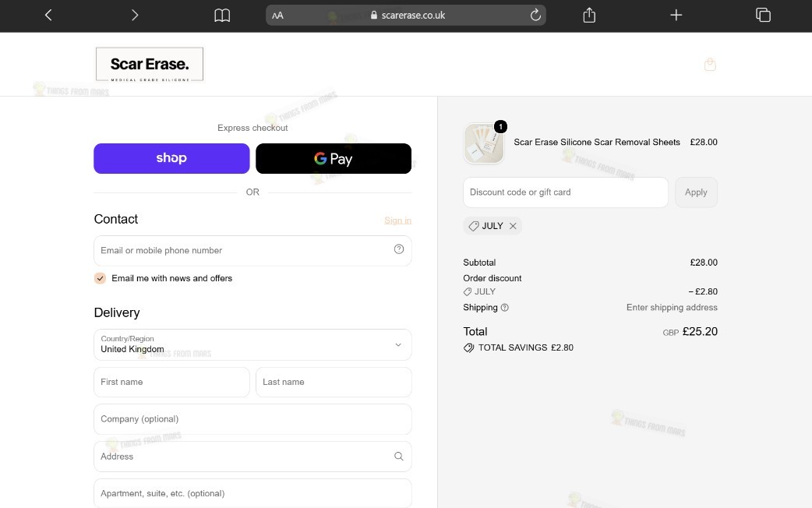
Task: Go forward with Safari's forward arrow
Action: coord(135,15)
